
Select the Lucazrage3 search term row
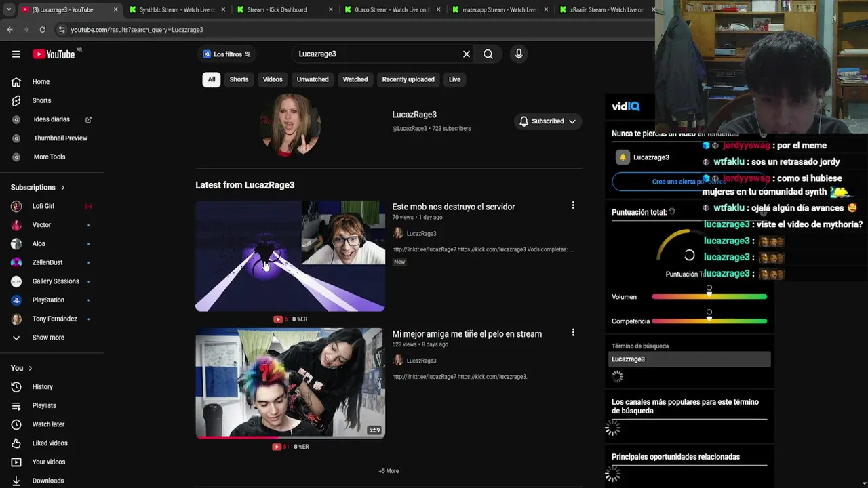pos(690,359)
